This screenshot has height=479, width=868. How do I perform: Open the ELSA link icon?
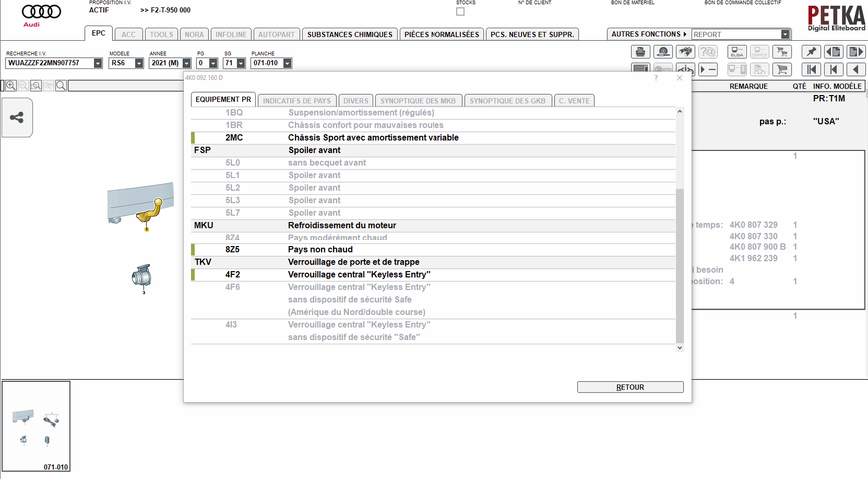(737, 52)
